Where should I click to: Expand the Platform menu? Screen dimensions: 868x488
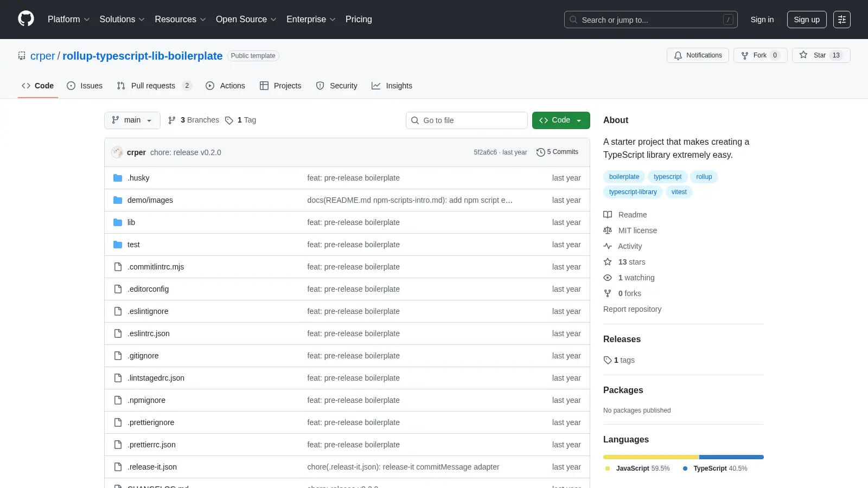point(69,20)
